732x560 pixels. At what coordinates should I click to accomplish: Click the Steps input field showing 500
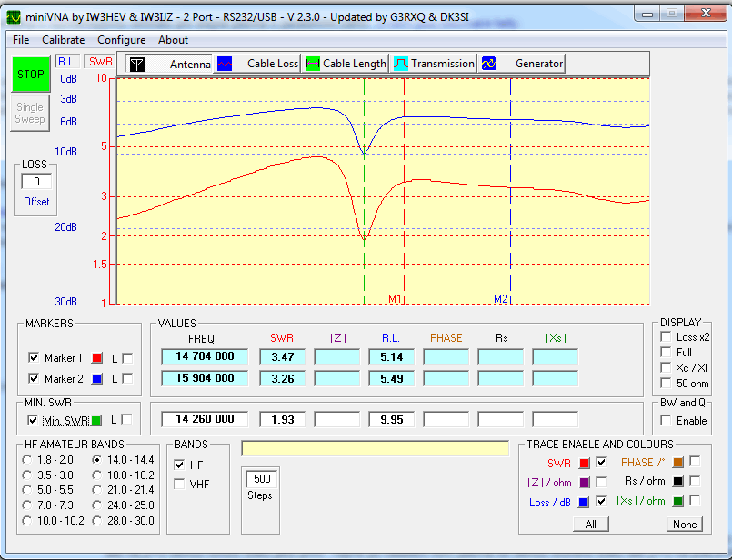[261, 480]
